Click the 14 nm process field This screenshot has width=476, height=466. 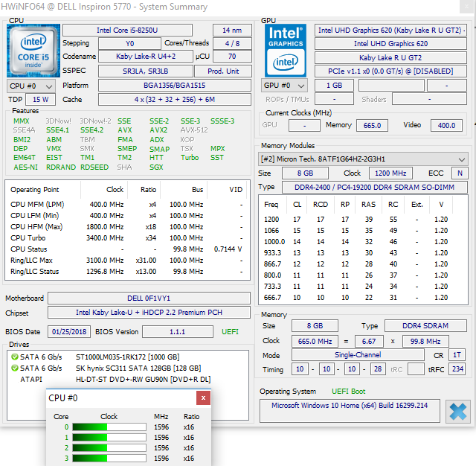coord(232,30)
